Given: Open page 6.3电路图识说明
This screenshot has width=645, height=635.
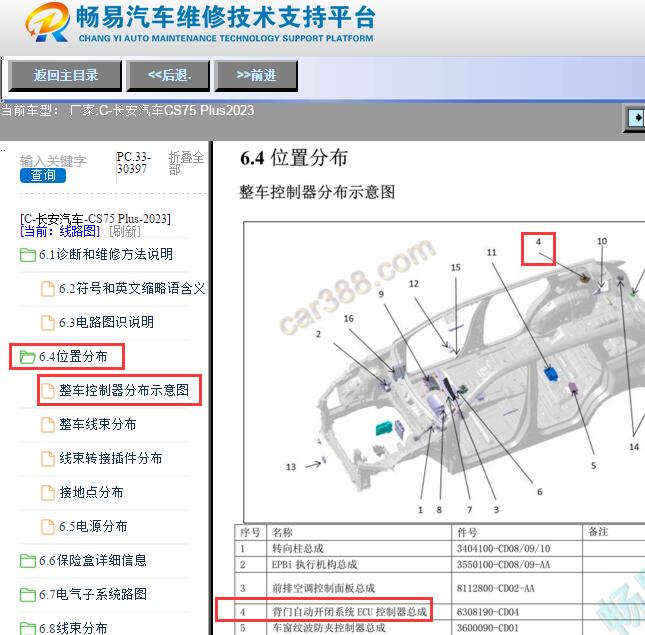Looking at the screenshot, I should click(106, 322).
